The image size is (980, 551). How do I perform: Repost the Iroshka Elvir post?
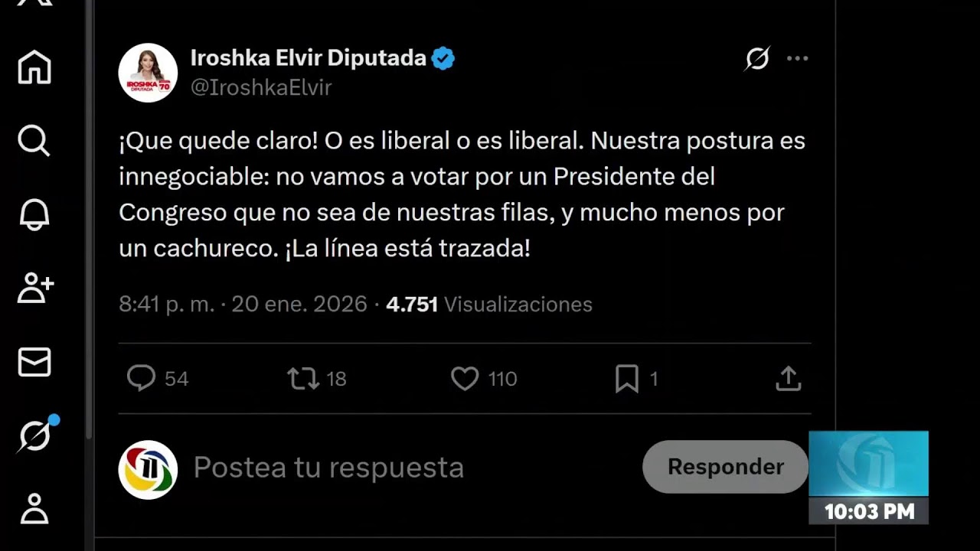click(303, 379)
